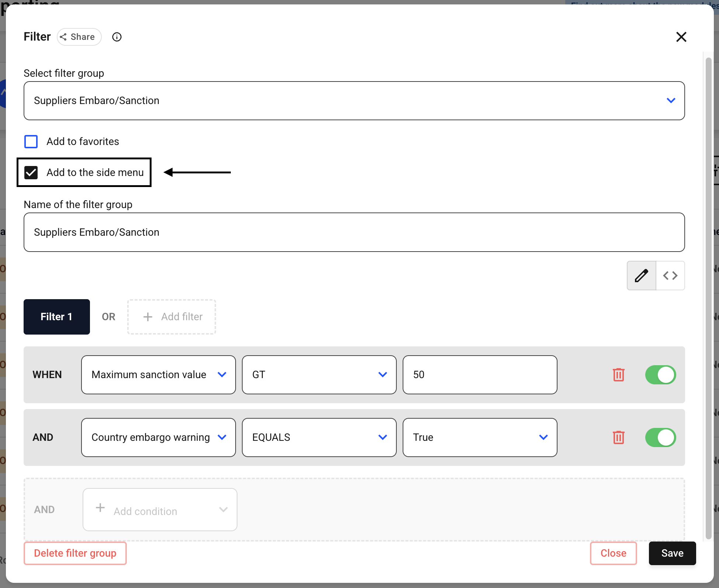The image size is (719, 588).
Task: Save the filter group
Action: (672, 553)
